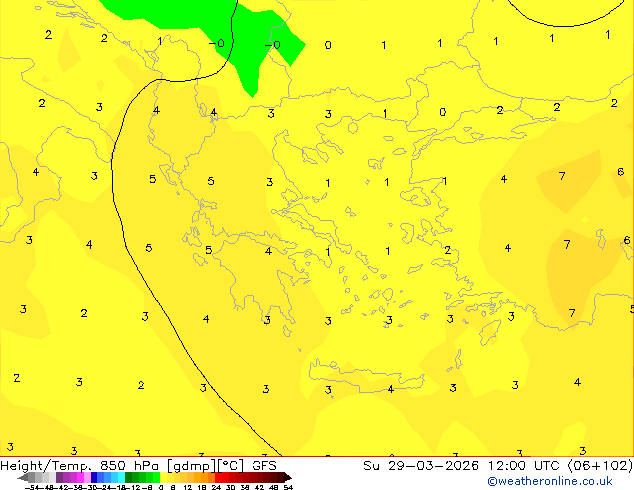This screenshot has height=490, width=634.
Task: Click the dark right arrow of the color scale
Action: (x=288, y=477)
